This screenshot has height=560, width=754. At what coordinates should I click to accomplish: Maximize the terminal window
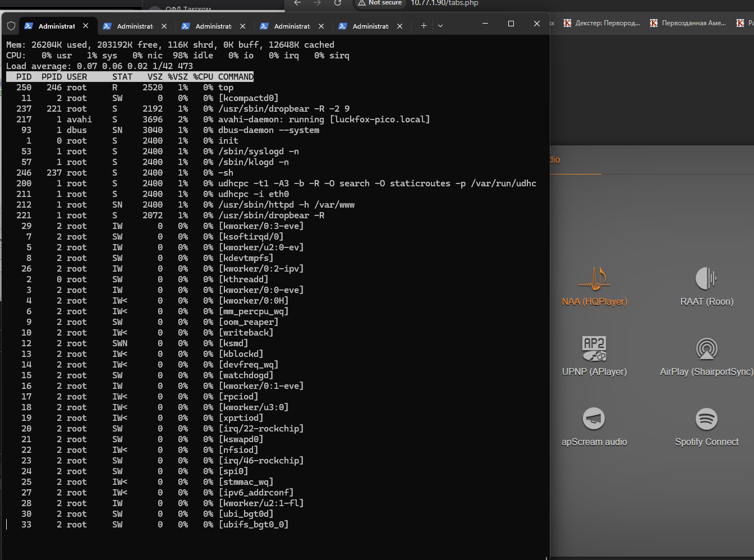(x=511, y=24)
